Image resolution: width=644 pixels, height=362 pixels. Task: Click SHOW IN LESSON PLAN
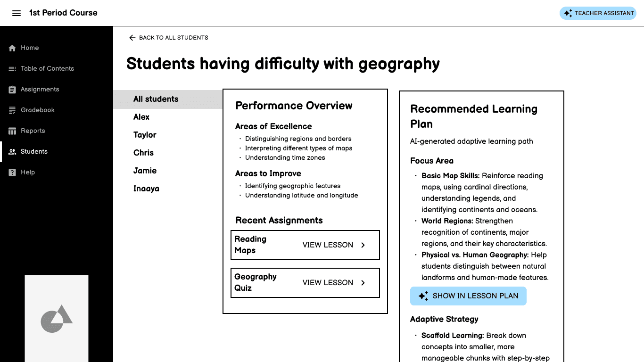coord(468,296)
